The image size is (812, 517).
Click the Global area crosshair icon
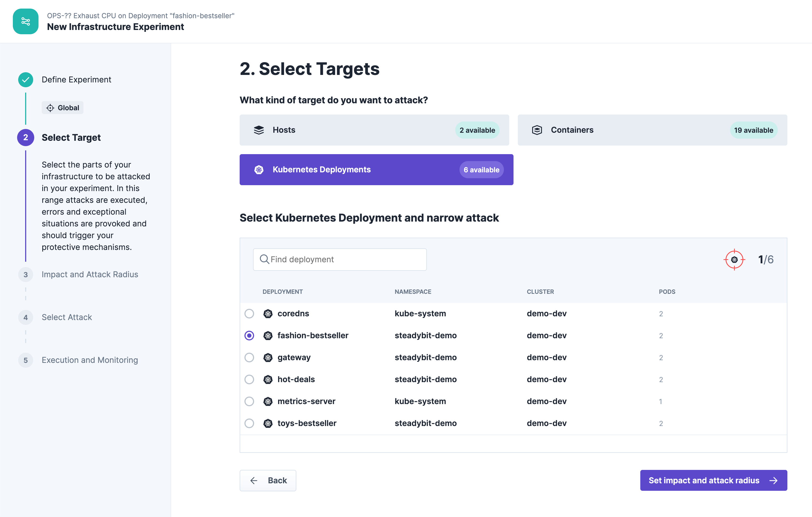[x=50, y=108]
